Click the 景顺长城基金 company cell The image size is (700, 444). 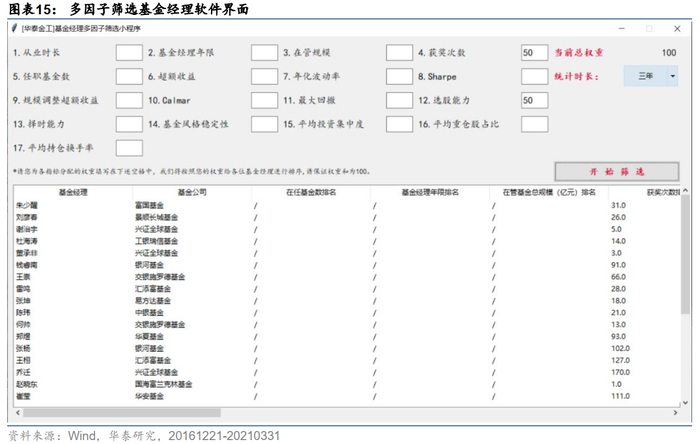coord(157,217)
